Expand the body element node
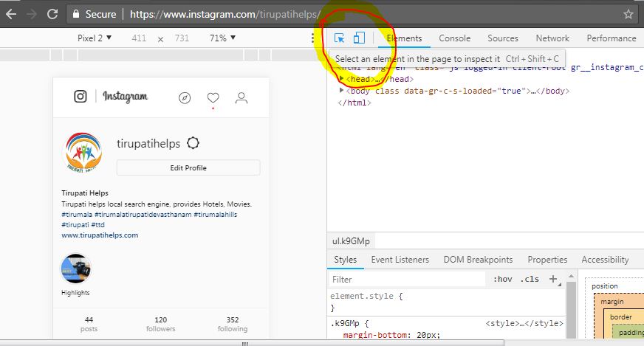Screen dimensions: 644x346 click(x=341, y=90)
